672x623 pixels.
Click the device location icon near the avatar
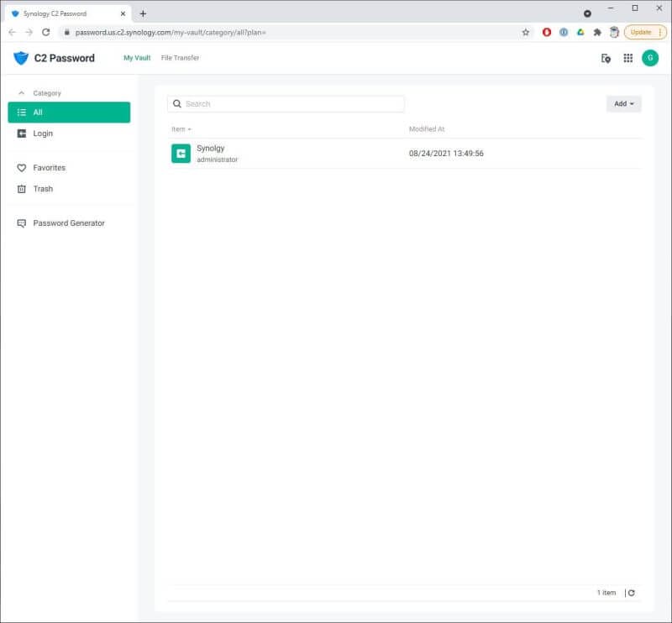[x=605, y=57]
